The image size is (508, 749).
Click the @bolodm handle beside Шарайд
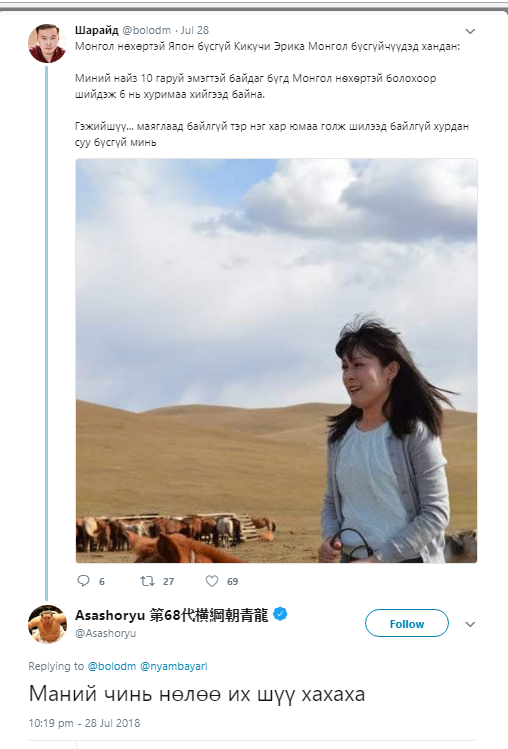(x=147, y=30)
